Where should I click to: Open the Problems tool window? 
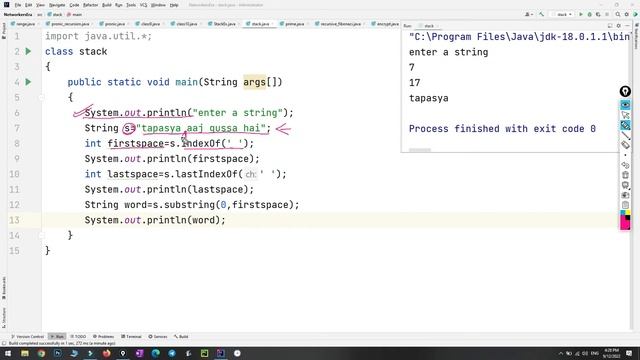pos(103,337)
